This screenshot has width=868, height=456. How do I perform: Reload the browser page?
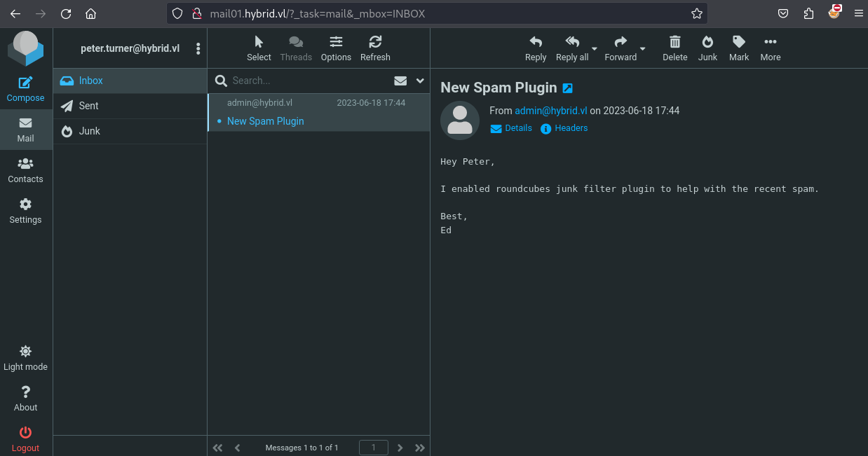66,13
